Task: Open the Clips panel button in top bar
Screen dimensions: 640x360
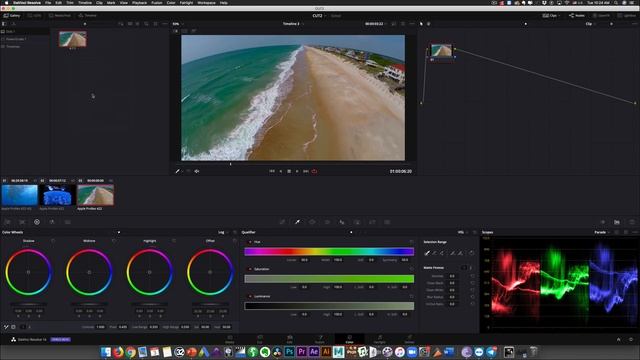Action: click(550, 16)
